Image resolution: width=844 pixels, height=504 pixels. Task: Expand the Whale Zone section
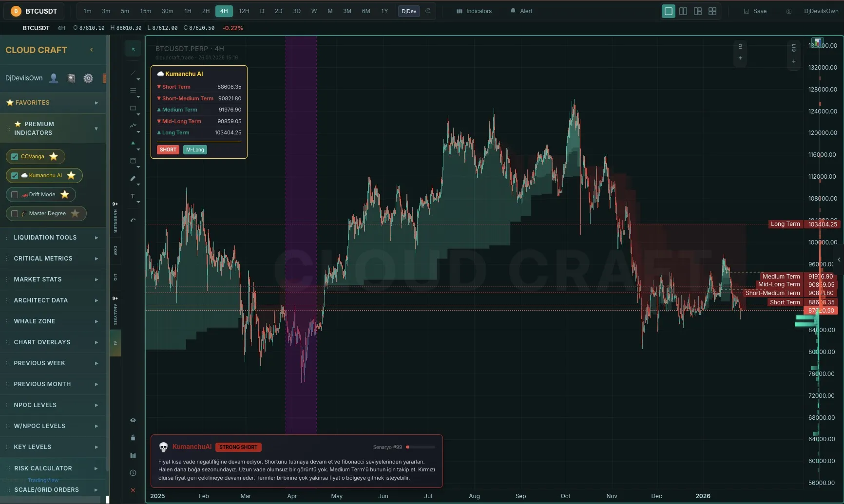53,321
